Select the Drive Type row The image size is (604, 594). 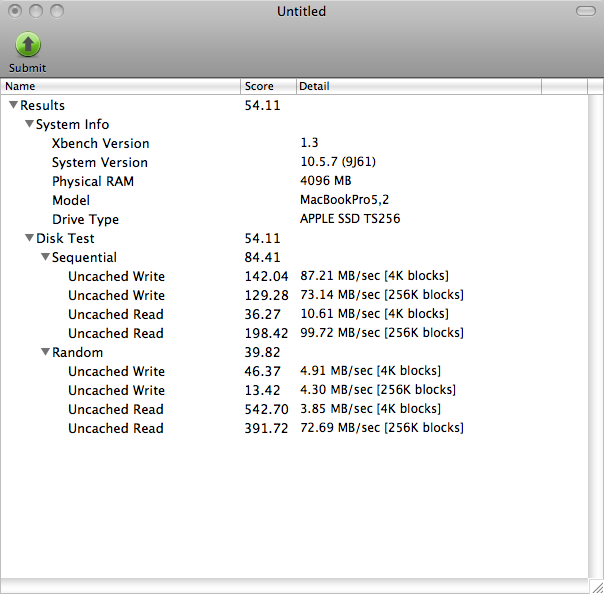point(294,219)
